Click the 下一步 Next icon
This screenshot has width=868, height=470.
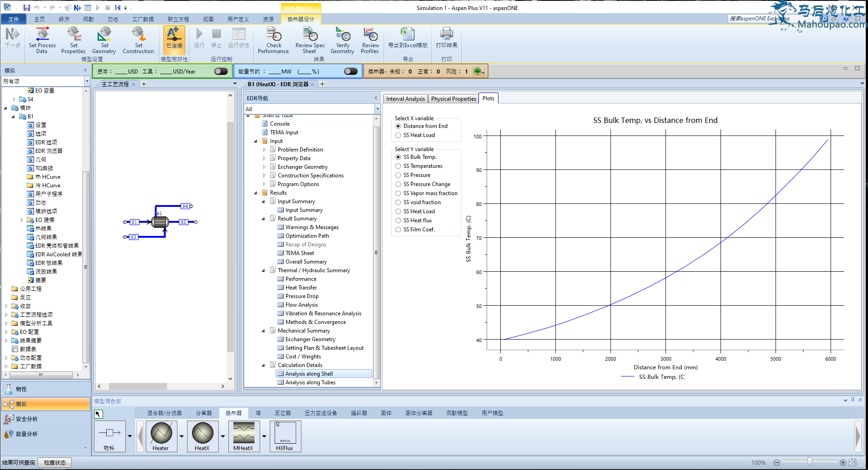point(13,38)
